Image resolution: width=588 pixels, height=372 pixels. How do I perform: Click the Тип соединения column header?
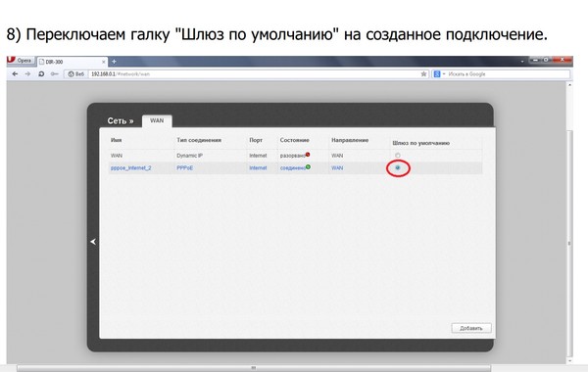[199, 140]
